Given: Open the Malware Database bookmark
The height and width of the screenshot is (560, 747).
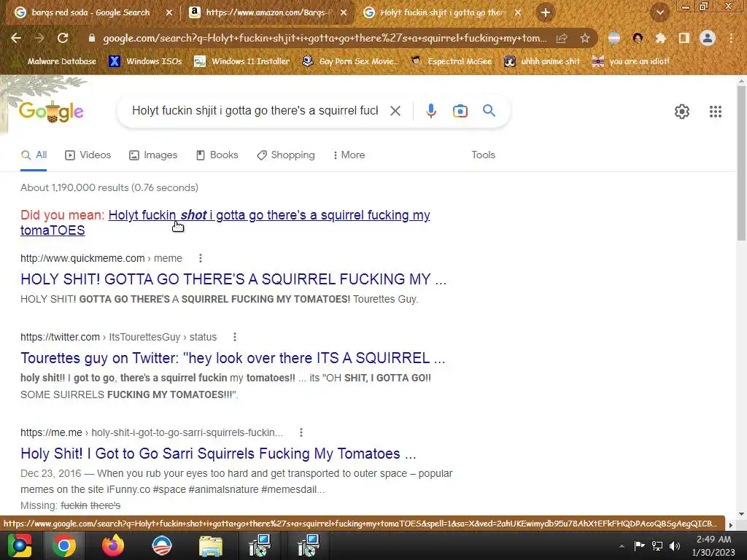Looking at the screenshot, I should click(x=55, y=61).
